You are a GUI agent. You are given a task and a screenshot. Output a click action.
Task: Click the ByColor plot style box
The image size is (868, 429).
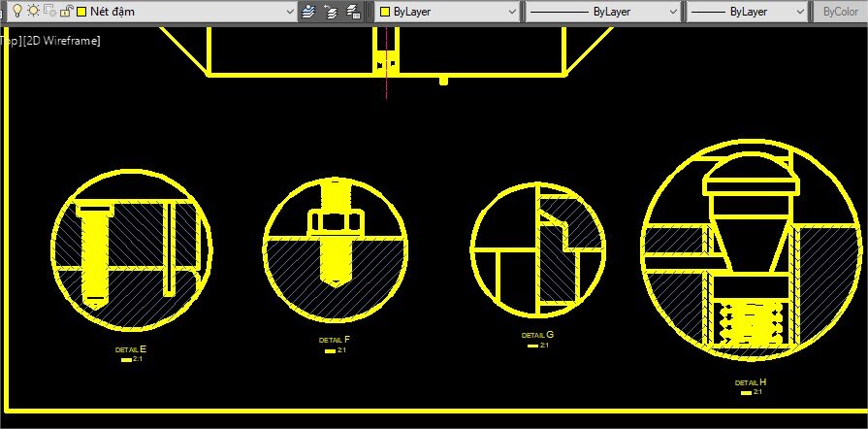pyautogui.click(x=840, y=12)
